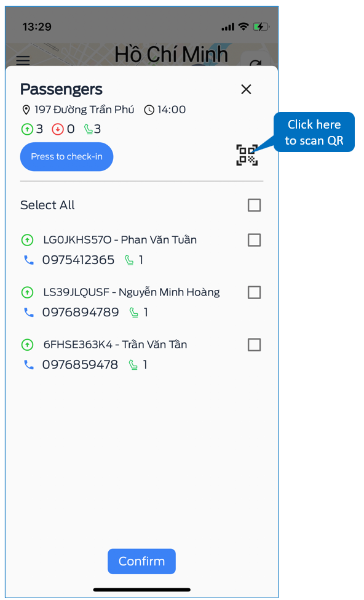Tap the red drop-off count icon
364x600 pixels.
[57, 129]
